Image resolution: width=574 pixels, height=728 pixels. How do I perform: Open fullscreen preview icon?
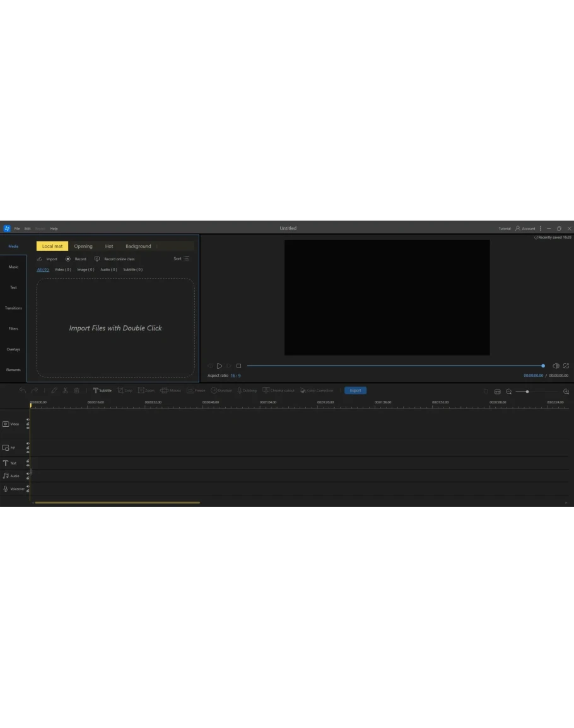click(x=566, y=366)
